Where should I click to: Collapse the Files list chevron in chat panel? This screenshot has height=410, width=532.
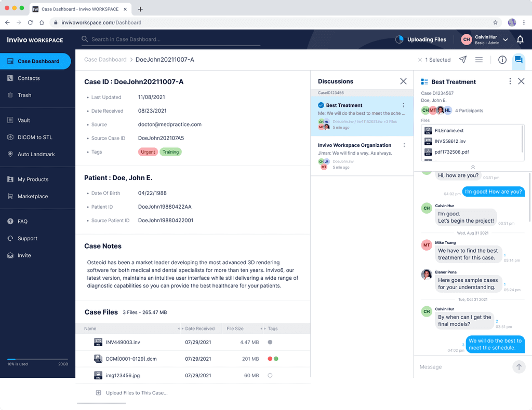(473, 167)
